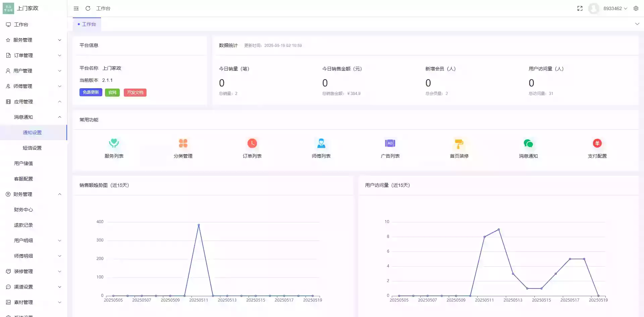Click the 免费更新 button

pos(91,92)
